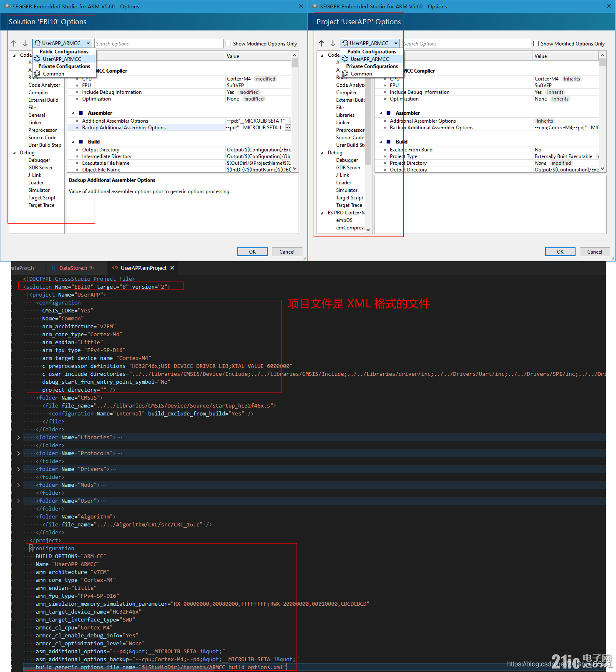The height and width of the screenshot is (672, 616).
Task: Click Cancel in Solution 'EBi10' Options
Action: [287, 252]
